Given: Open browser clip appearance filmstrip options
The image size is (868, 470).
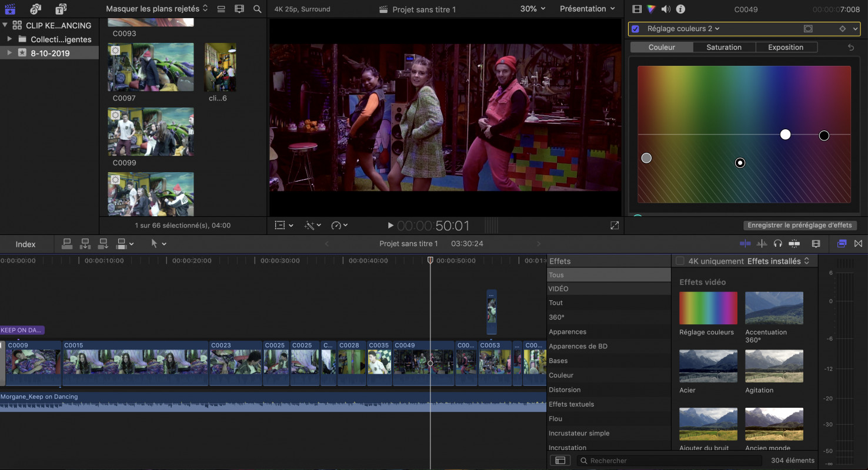Looking at the screenshot, I should point(239,9).
